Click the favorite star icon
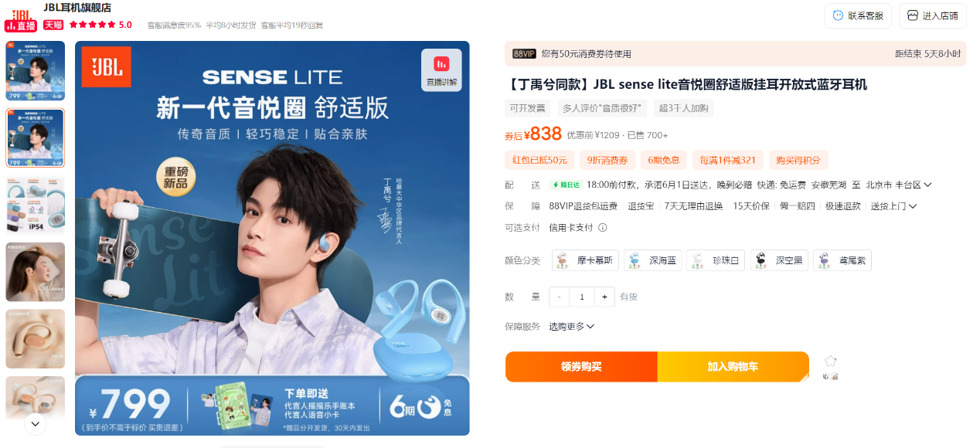This screenshot has width=980, height=448. click(830, 361)
